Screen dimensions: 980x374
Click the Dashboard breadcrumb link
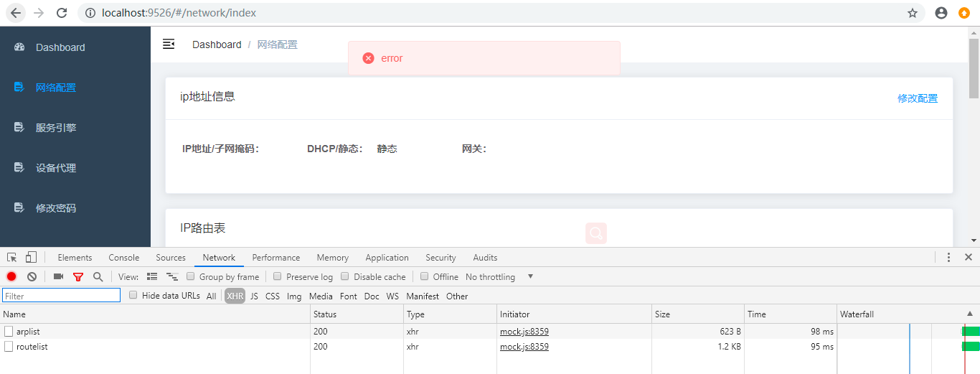click(x=217, y=45)
